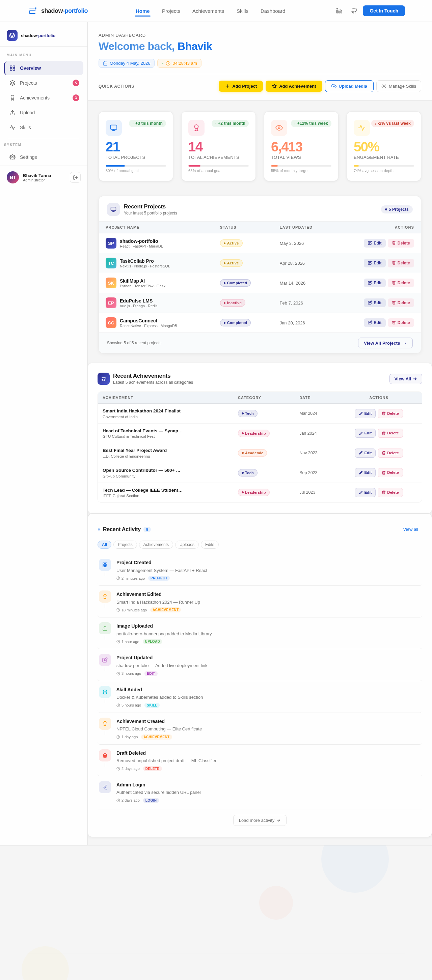Click the Draft Deleted trash icon
432x980 pixels.
(105, 755)
